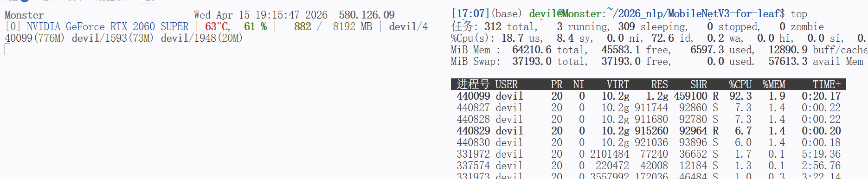
Task: Select process row with PID 440829
Action: tap(649, 131)
